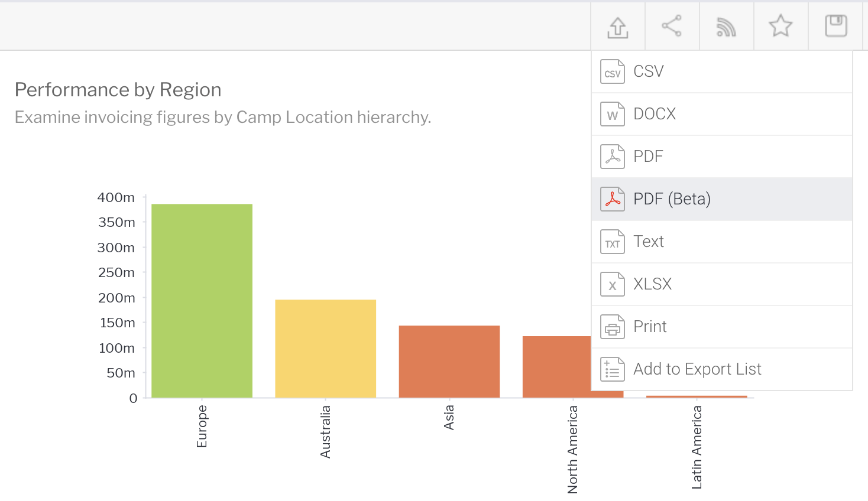The height and width of the screenshot is (501, 868).
Task: Click the Add to Export List icon
Action: click(613, 370)
